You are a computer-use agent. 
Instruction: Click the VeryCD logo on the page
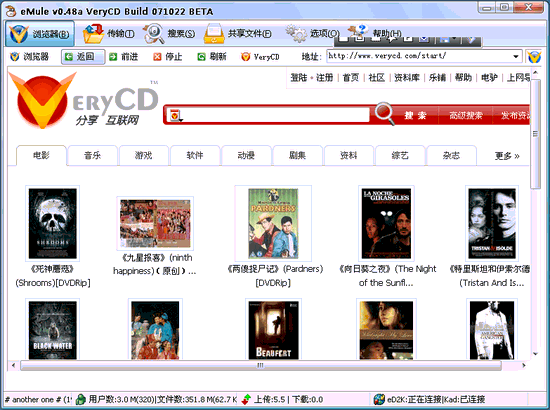[x=83, y=100]
